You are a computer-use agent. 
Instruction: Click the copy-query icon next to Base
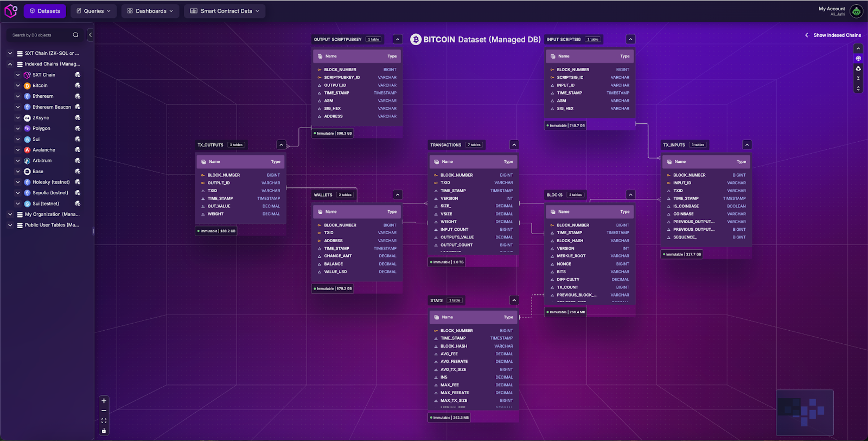pyautogui.click(x=78, y=171)
